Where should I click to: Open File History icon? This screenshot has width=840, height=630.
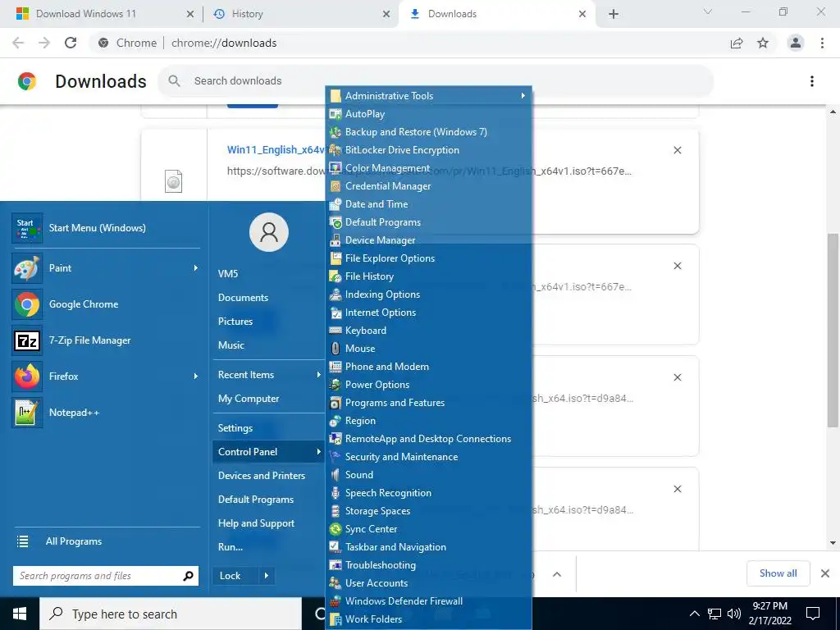point(336,276)
